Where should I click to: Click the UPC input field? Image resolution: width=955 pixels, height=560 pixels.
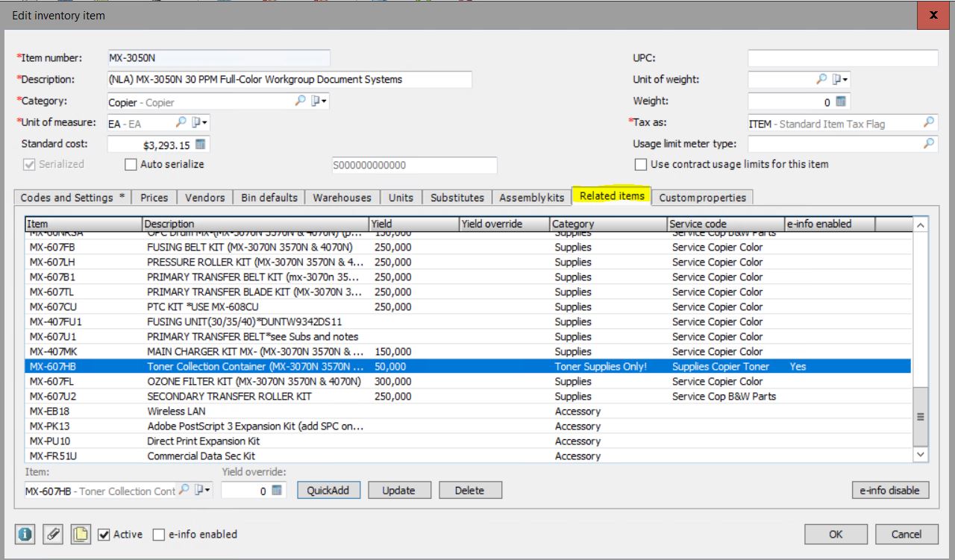[x=843, y=57]
